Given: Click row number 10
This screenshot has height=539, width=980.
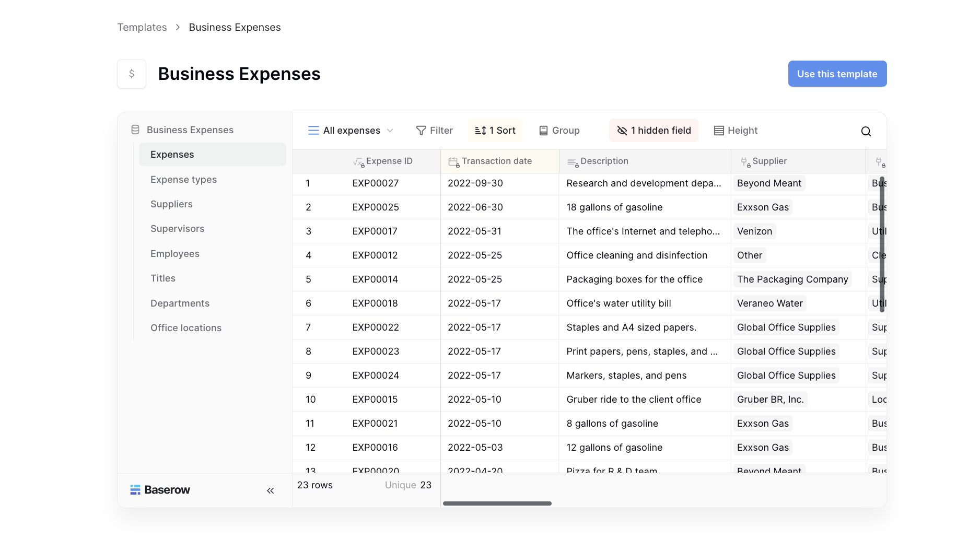Looking at the screenshot, I should (310, 400).
